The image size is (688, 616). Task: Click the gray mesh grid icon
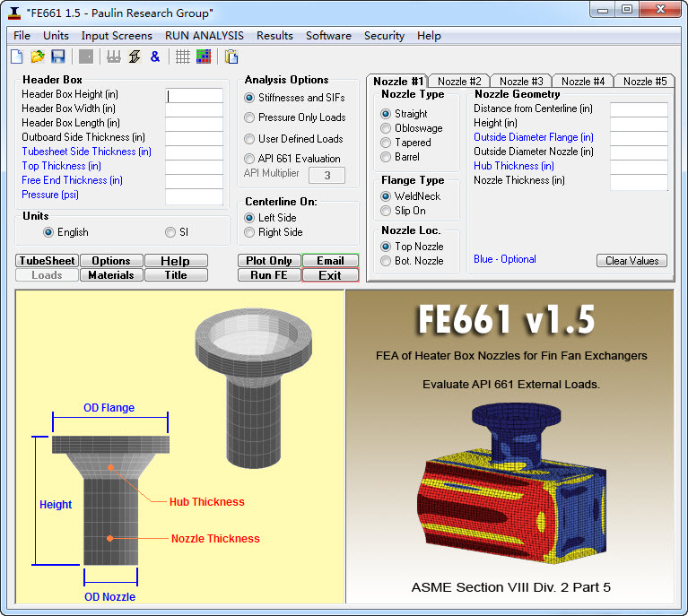click(182, 56)
